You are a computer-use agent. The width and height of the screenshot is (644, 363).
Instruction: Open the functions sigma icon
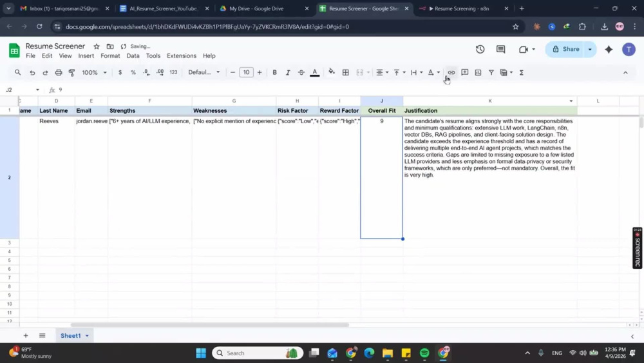(x=521, y=72)
